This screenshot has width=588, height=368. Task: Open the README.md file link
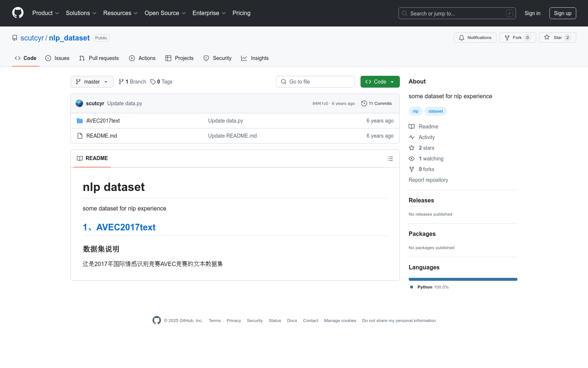point(101,136)
